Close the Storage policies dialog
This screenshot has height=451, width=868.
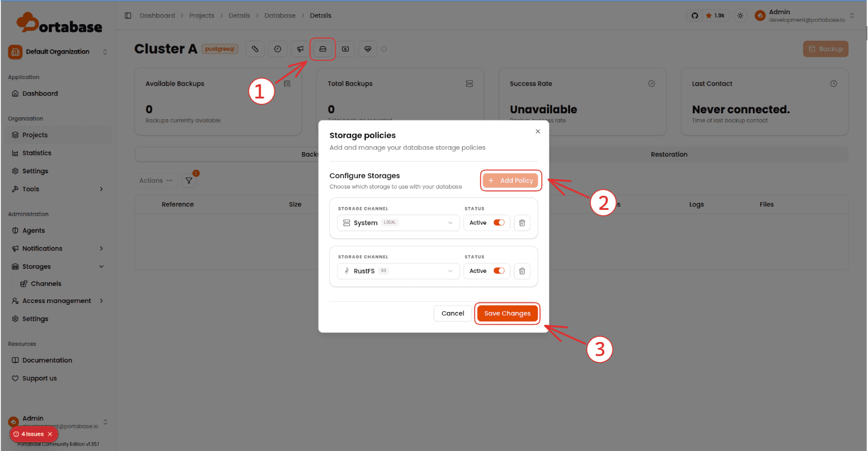click(x=538, y=131)
